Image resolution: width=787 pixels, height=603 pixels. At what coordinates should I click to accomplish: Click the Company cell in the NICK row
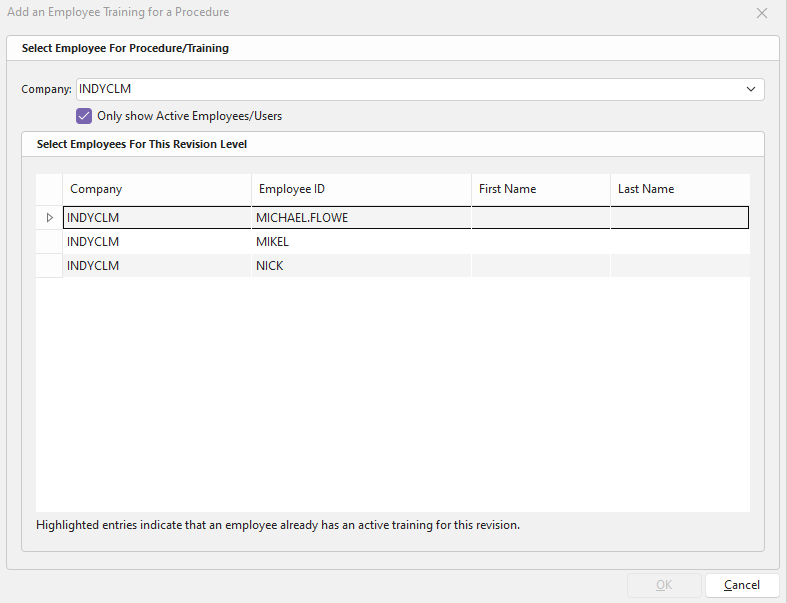coord(156,266)
